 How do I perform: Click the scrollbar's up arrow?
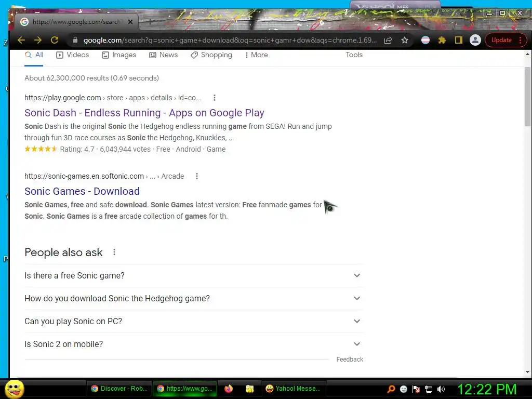click(x=527, y=54)
